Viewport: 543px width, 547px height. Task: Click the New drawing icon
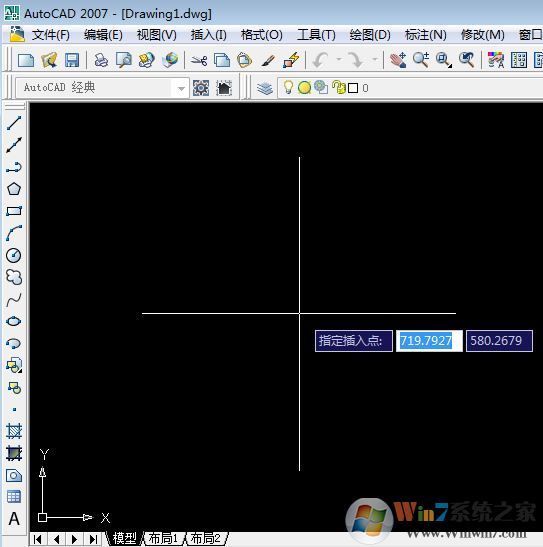point(26,60)
